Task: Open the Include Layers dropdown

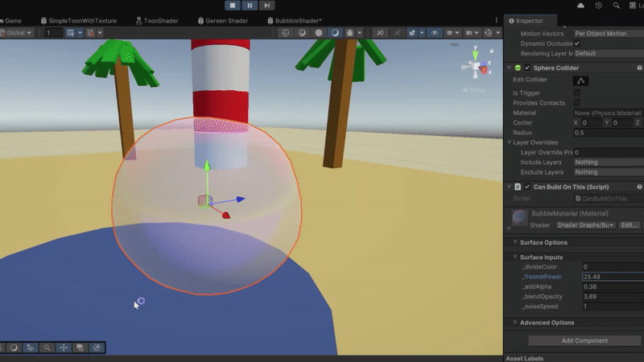Action: tap(608, 162)
